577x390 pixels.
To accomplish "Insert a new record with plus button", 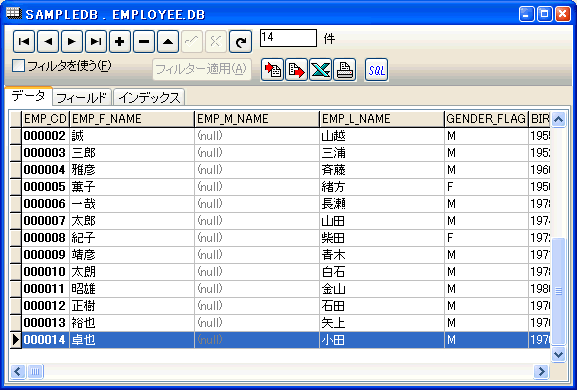I will 120,42.
